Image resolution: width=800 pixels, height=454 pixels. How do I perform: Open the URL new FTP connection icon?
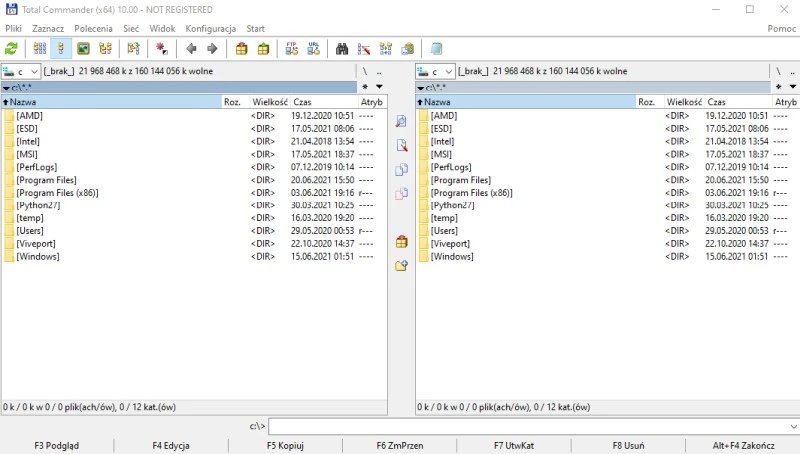[x=314, y=48]
